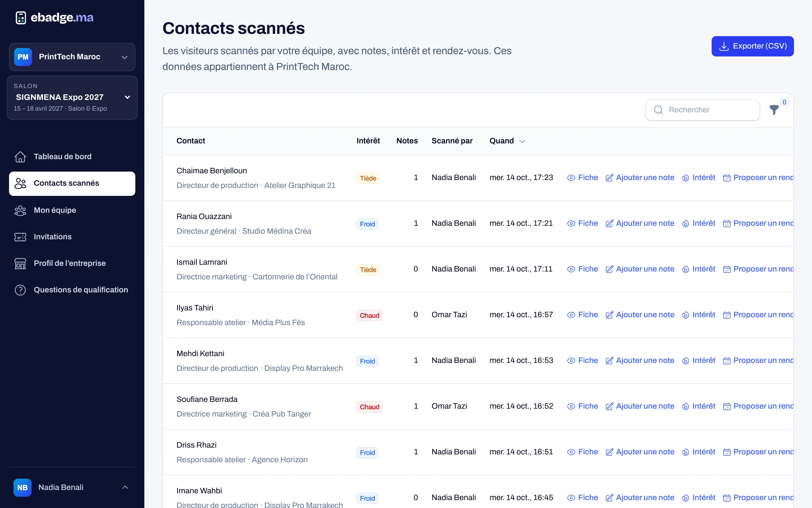
Task: Click Ajouter une note for Chaimae Benjelloun
Action: 640,178
